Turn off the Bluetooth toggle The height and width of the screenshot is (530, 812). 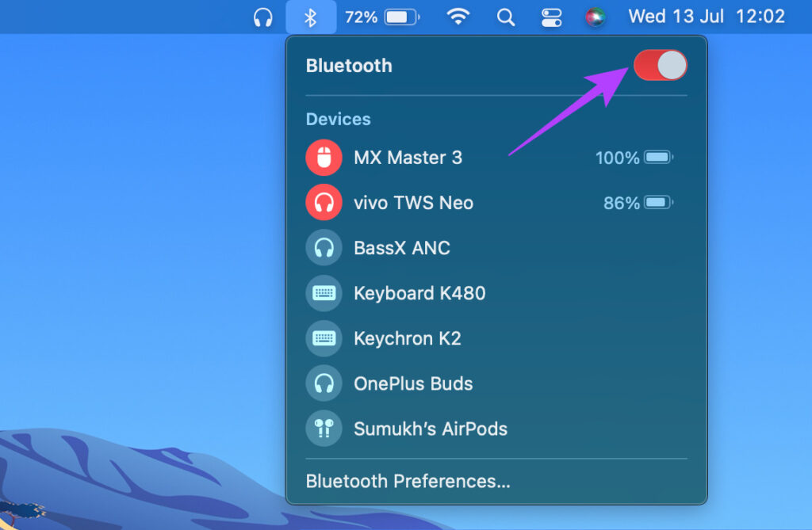[659, 65]
